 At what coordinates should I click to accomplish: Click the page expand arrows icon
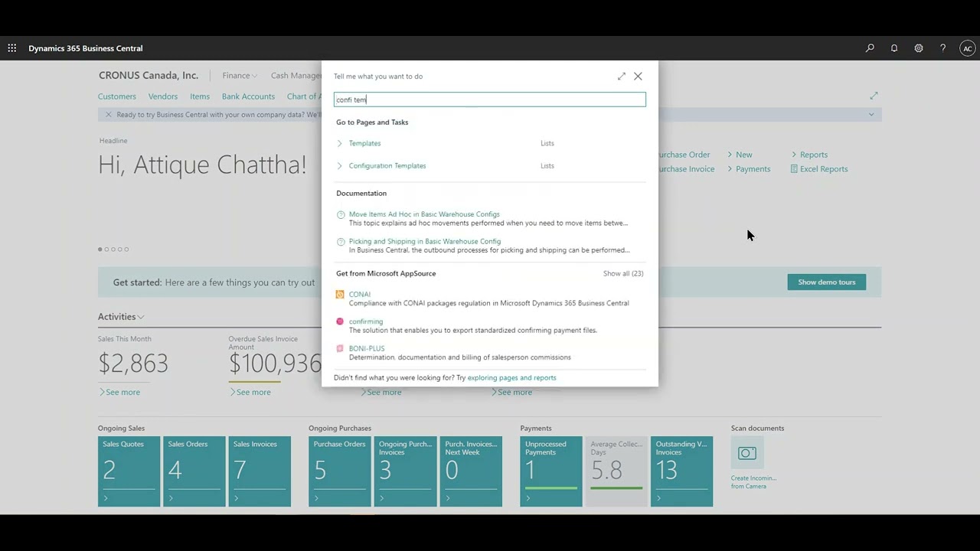pyautogui.click(x=874, y=96)
